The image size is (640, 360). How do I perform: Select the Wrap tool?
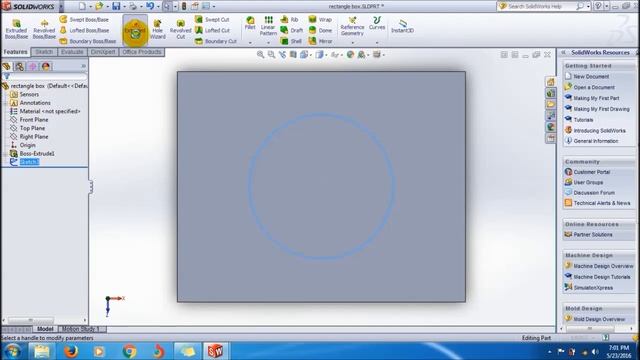[x=320, y=19]
